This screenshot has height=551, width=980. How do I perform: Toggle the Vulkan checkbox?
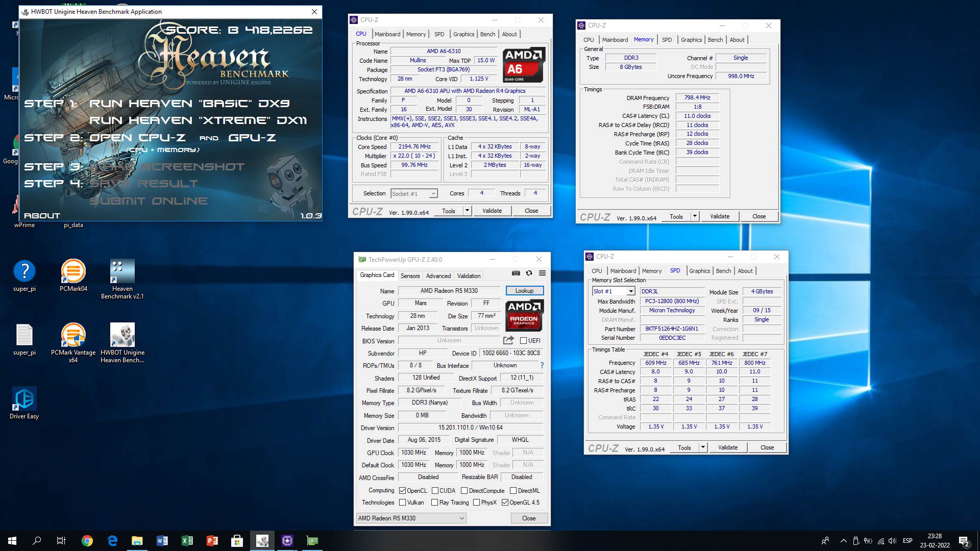(403, 503)
